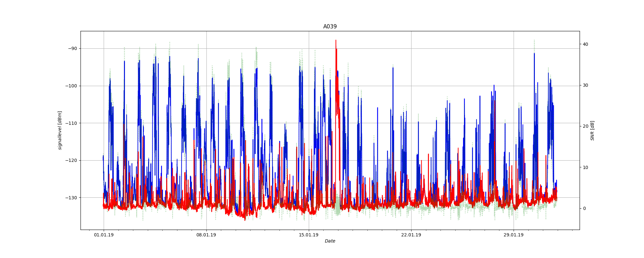Click the −90 signal level tick
The width and height of the screenshot is (644, 258).
[x=72, y=48]
